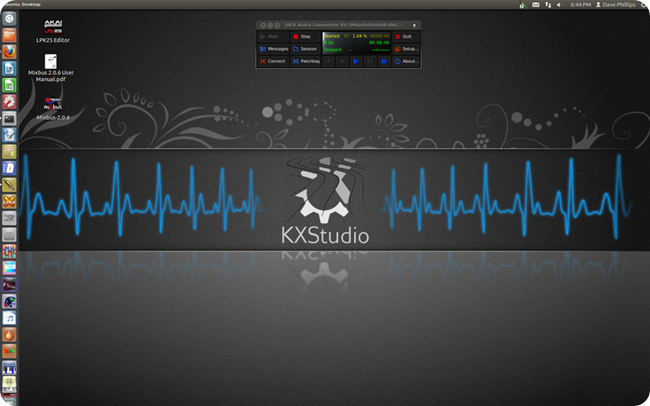
Task: Rewind JACK transport to start
Action: (x=328, y=61)
